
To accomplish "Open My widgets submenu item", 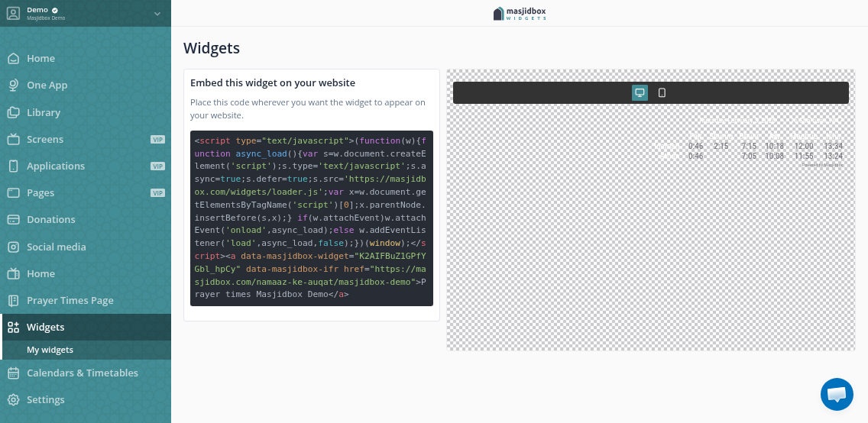I will [50, 350].
